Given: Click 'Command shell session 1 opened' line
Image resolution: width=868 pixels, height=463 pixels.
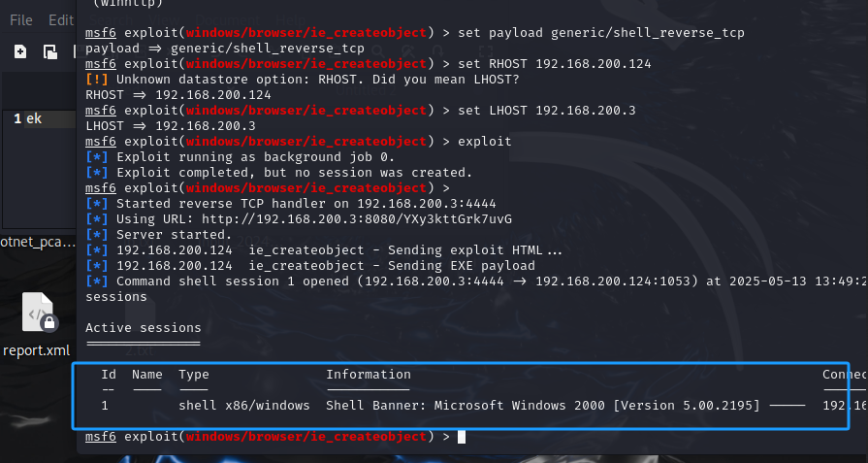Looking at the screenshot, I should [476, 281].
